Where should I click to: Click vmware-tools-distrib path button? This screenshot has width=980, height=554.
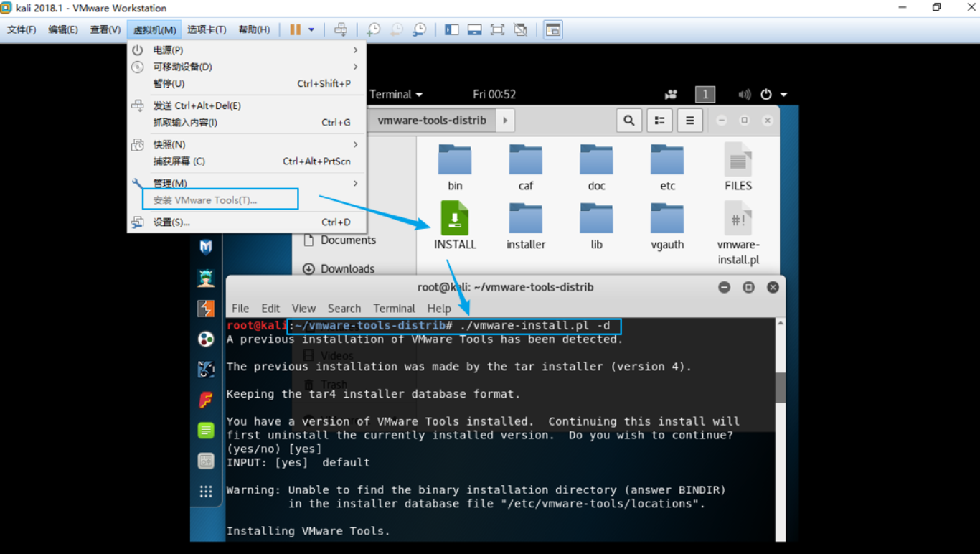[x=432, y=121]
